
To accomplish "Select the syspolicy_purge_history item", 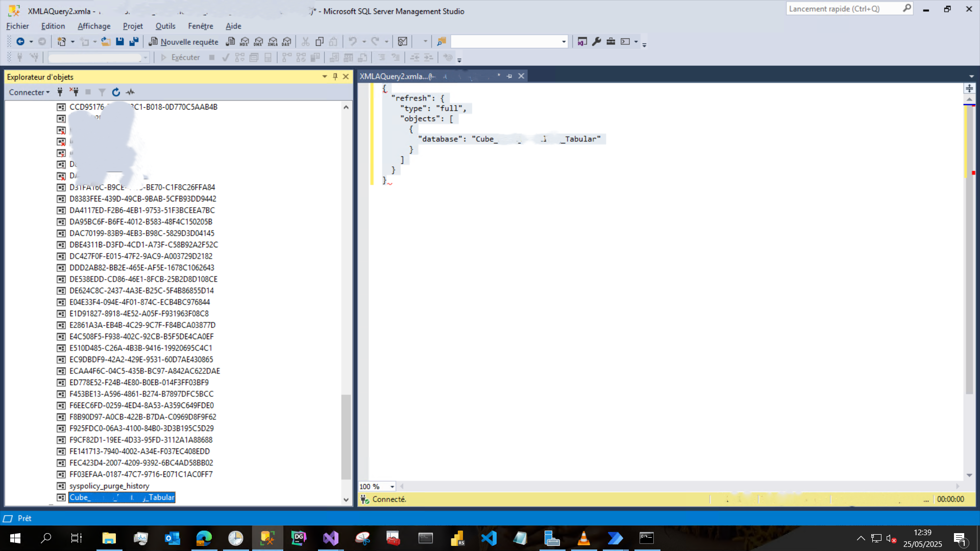I will [x=109, y=486].
